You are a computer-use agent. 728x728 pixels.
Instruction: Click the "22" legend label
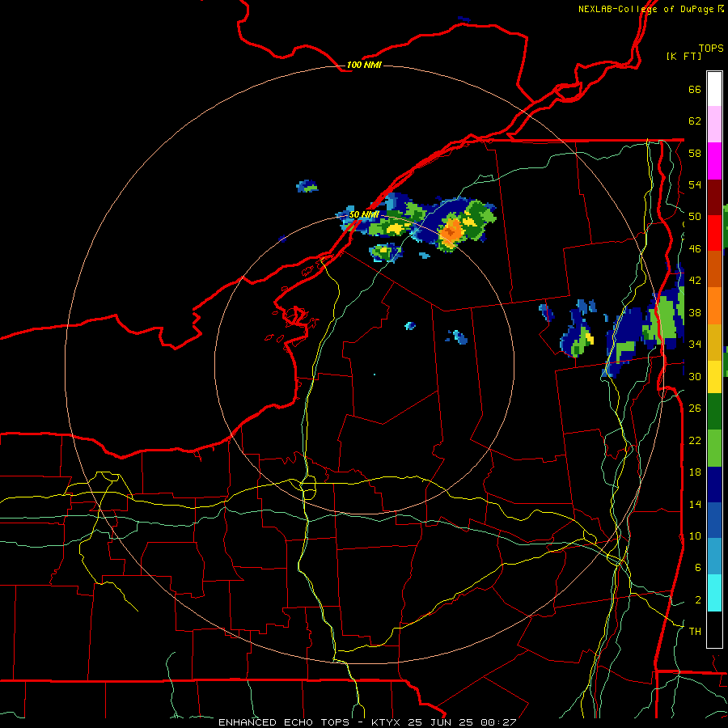[x=695, y=440]
